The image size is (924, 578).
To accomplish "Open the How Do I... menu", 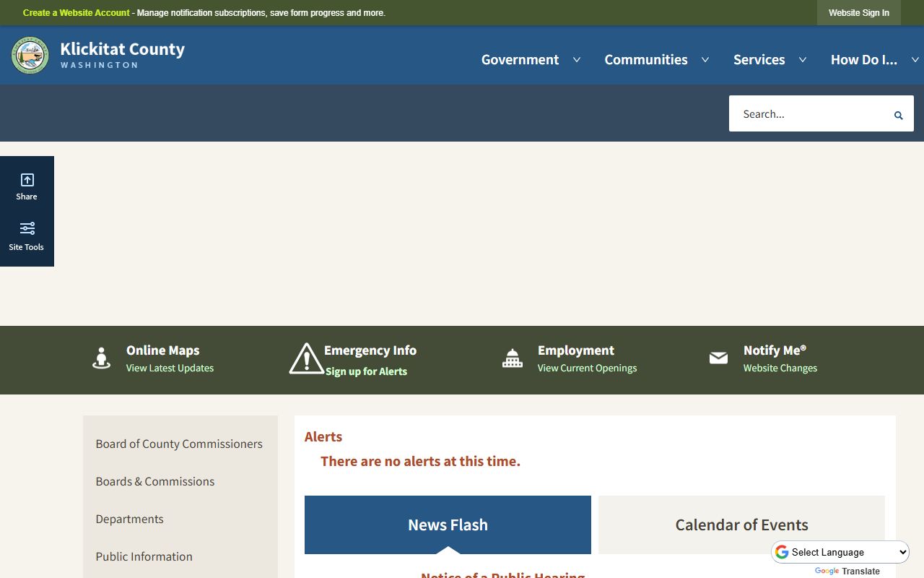I will click(864, 60).
